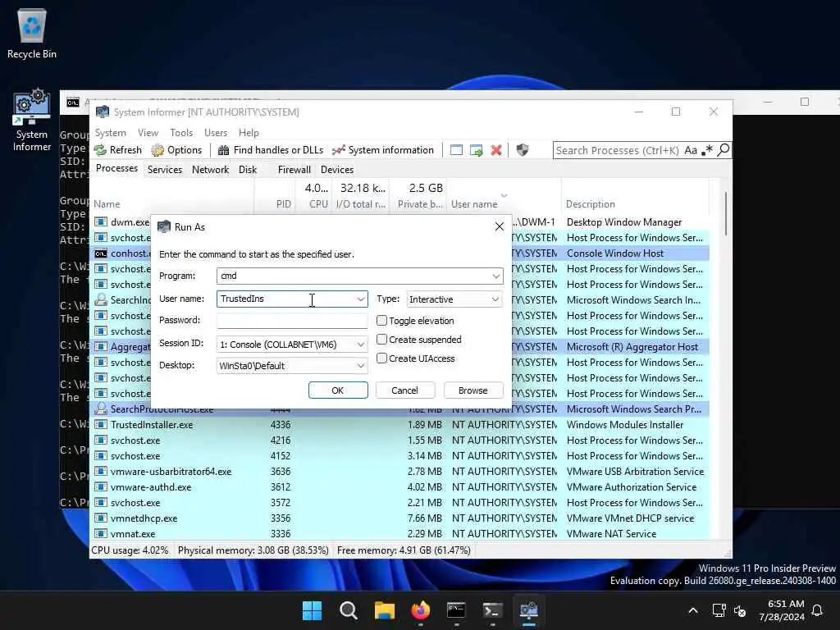
Task: Click the red X terminate window icon
Action: [496, 150]
